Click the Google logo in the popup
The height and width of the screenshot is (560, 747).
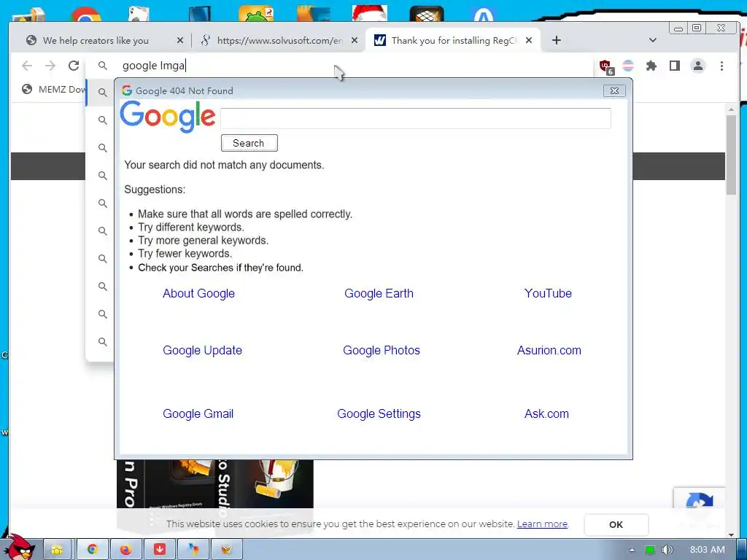168,117
